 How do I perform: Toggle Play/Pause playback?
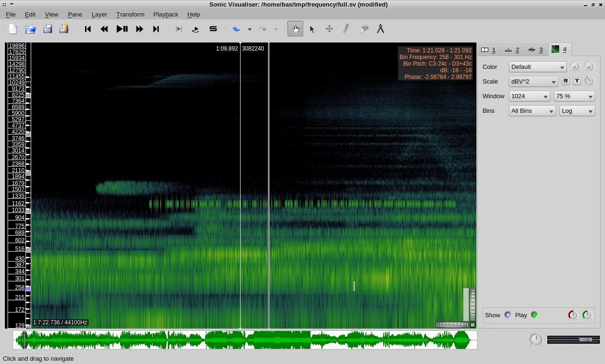click(x=122, y=29)
